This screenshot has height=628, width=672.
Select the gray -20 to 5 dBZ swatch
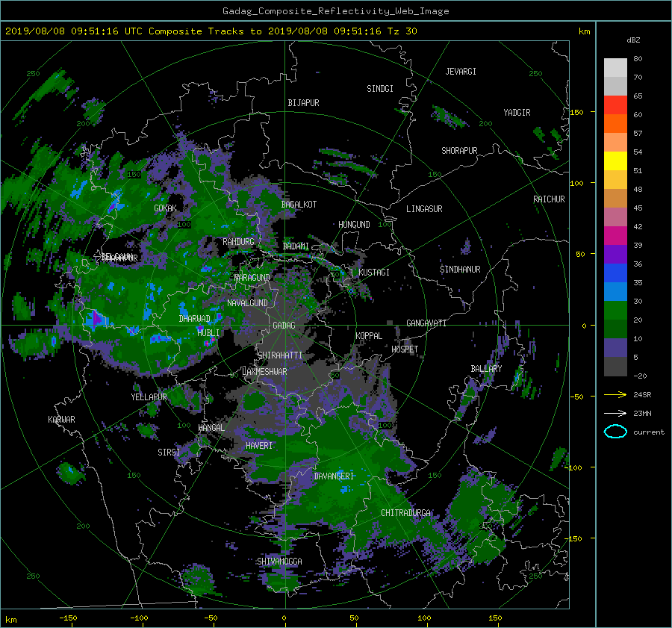(x=615, y=367)
